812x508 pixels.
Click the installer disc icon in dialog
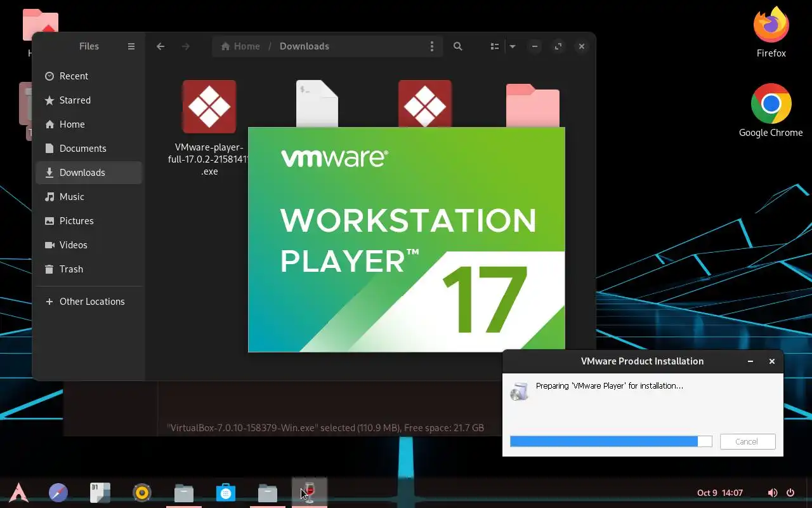[x=519, y=391]
